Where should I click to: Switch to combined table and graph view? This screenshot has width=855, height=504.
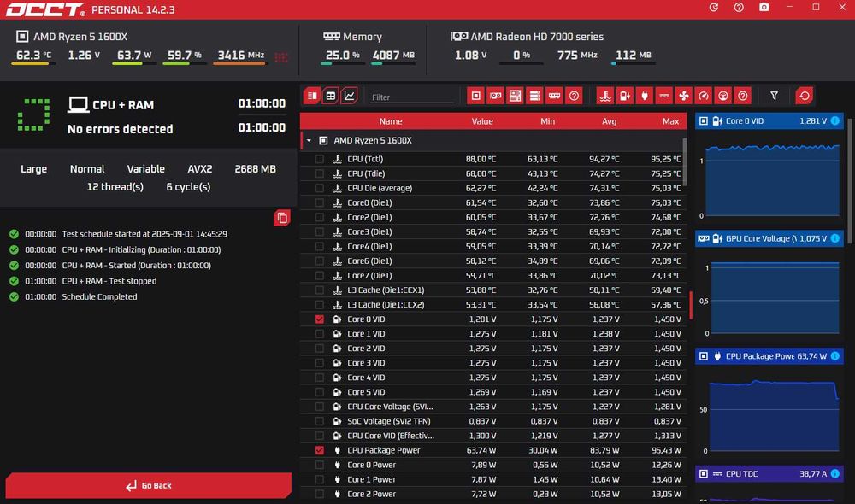click(312, 96)
